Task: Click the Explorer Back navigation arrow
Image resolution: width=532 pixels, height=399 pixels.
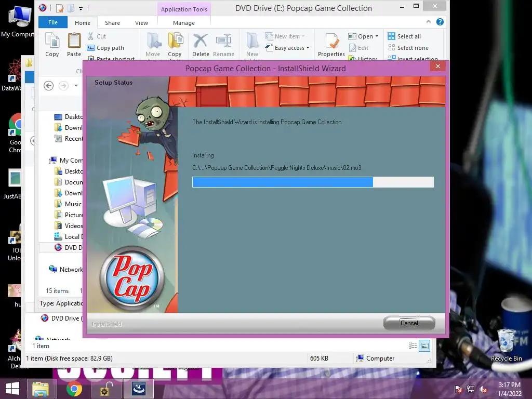Action: point(48,86)
